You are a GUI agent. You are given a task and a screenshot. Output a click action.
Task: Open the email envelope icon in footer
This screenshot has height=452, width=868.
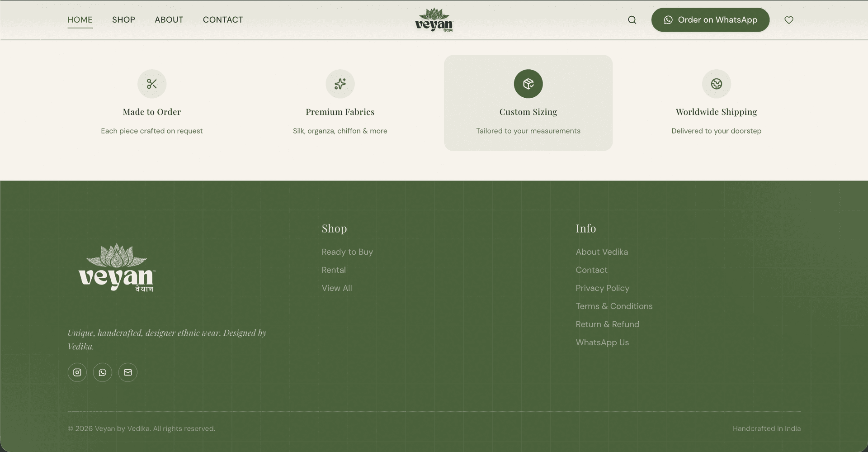128,372
